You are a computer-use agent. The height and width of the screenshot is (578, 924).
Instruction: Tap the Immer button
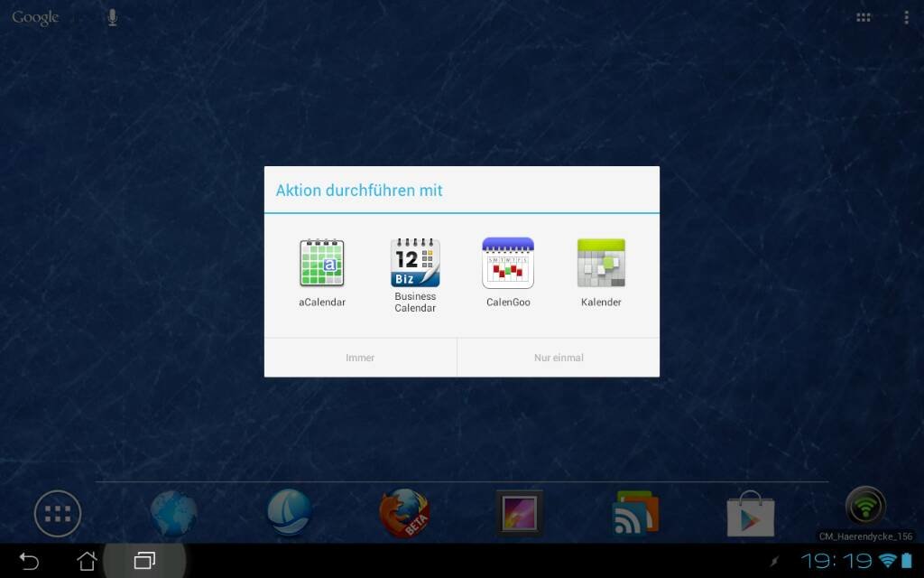[x=360, y=358]
